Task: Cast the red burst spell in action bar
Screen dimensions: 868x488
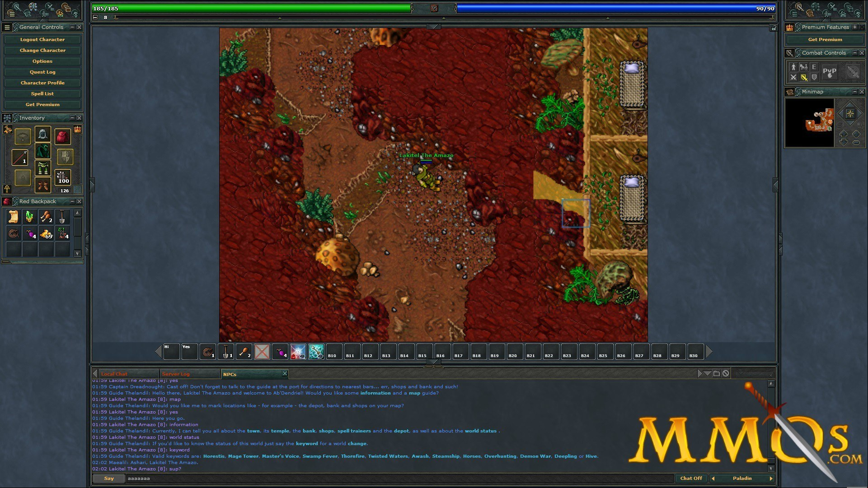Action: [x=298, y=351]
